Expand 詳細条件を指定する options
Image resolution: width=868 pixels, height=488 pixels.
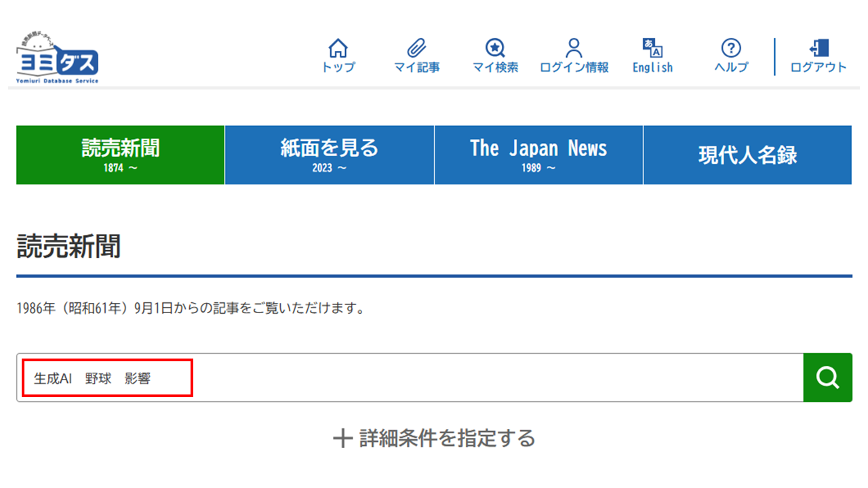[434, 439]
